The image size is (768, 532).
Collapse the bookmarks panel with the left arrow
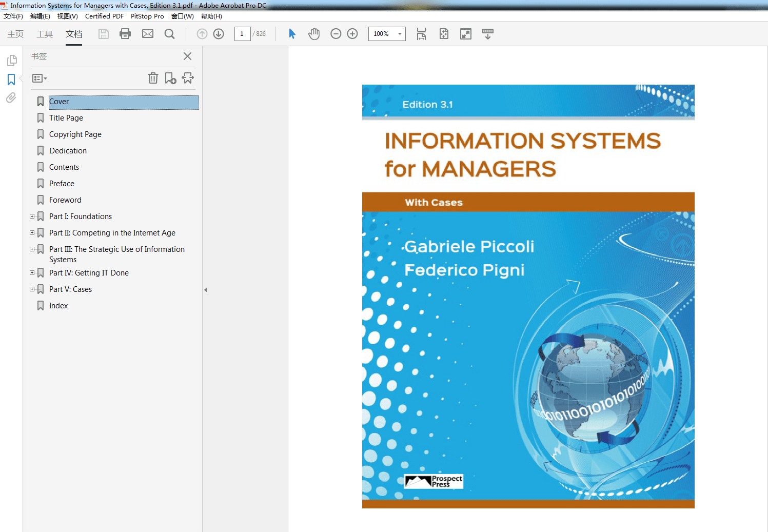point(206,289)
